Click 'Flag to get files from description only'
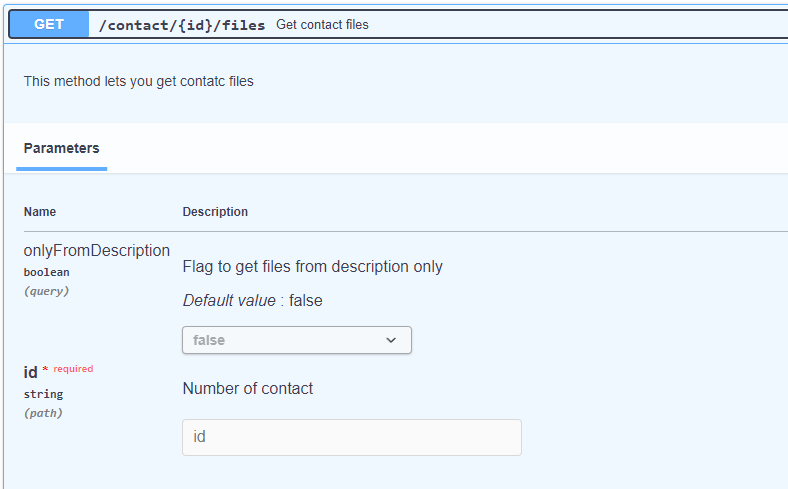The width and height of the screenshot is (788, 489). pos(312,266)
